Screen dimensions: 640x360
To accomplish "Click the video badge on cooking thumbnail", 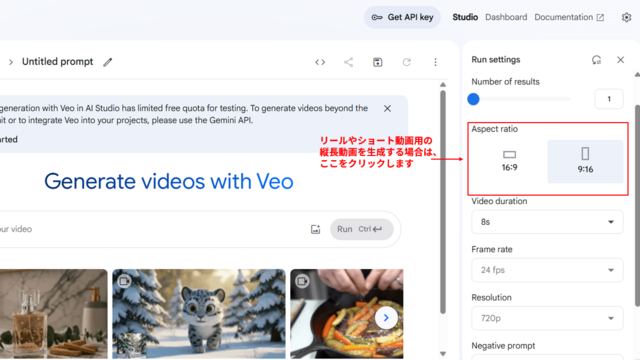I will [x=302, y=281].
